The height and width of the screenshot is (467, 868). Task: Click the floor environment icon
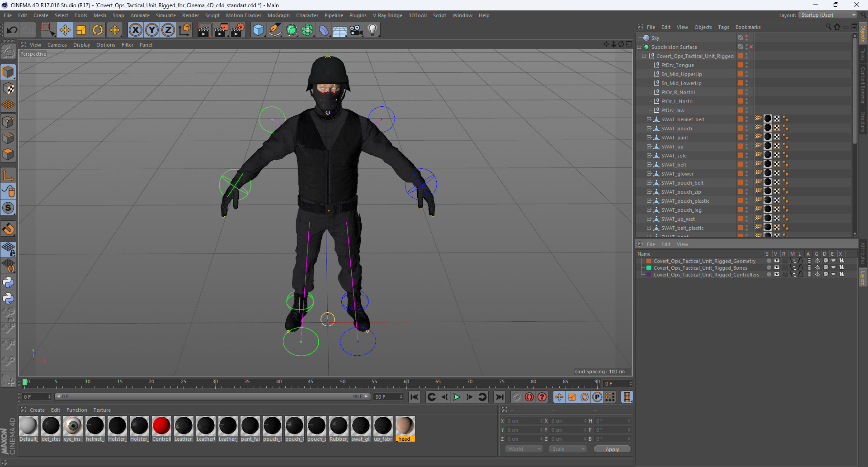tap(340, 30)
